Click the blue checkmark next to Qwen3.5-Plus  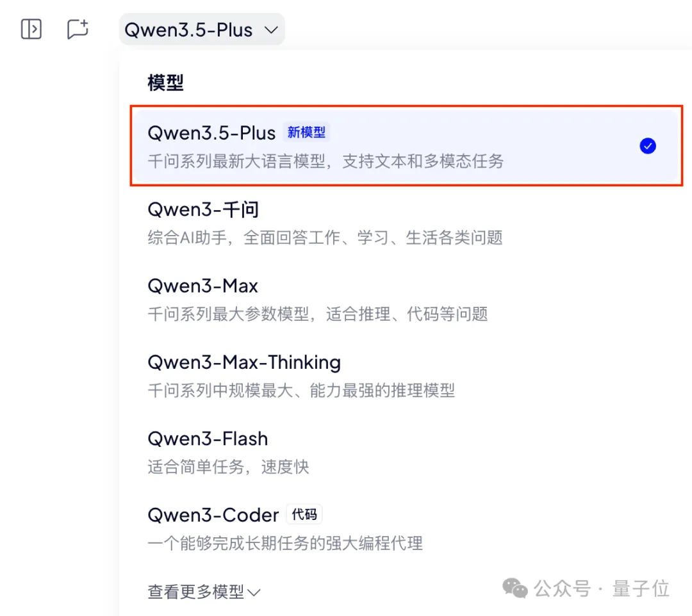647,146
